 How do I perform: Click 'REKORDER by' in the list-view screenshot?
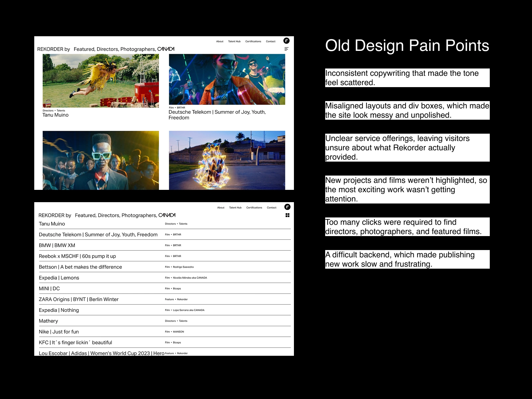(x=55, y=215)
